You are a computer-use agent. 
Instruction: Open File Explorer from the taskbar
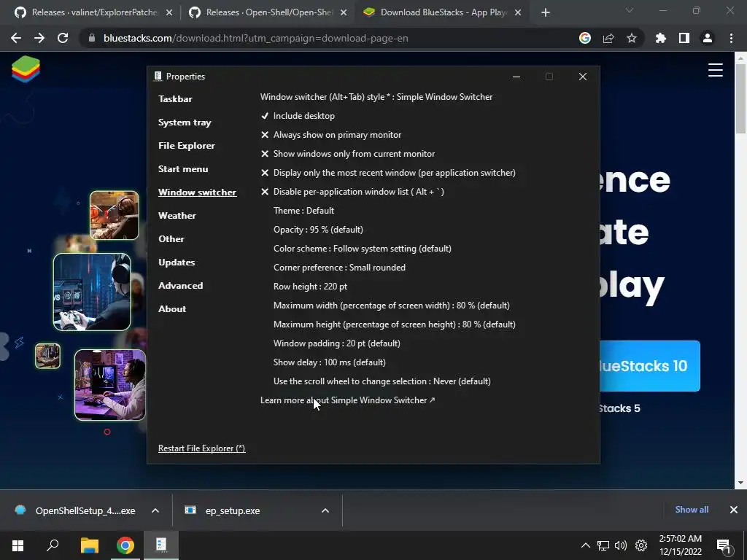coord(89,545)
